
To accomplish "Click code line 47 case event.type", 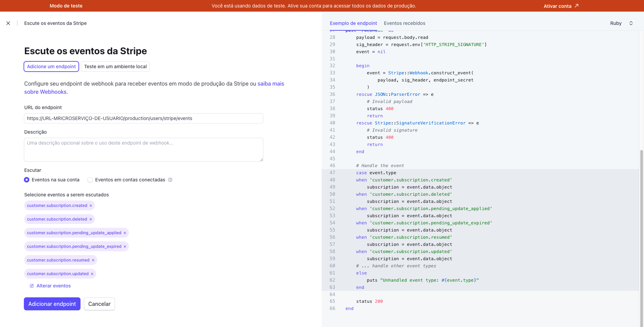I will coord(376,173).
